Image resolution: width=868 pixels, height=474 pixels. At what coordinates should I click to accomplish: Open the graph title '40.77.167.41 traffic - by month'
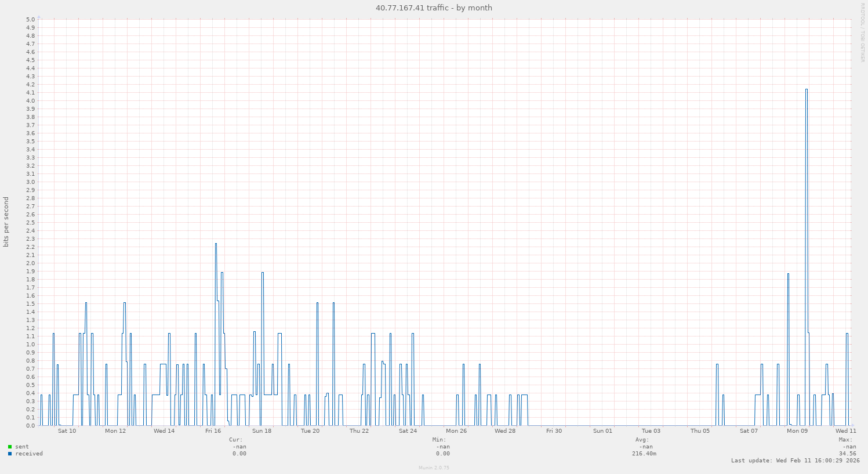[x=433, y=8]
